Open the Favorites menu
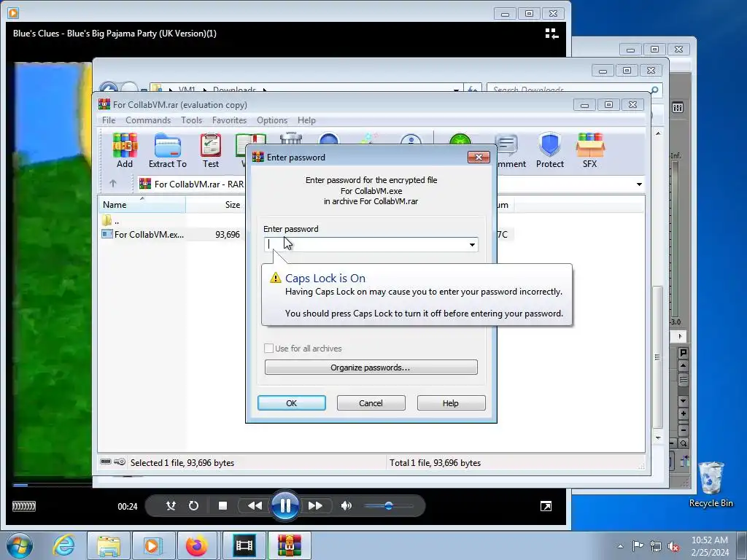The height and width of the screenshot is (560, 747). (x=229, y=120)
